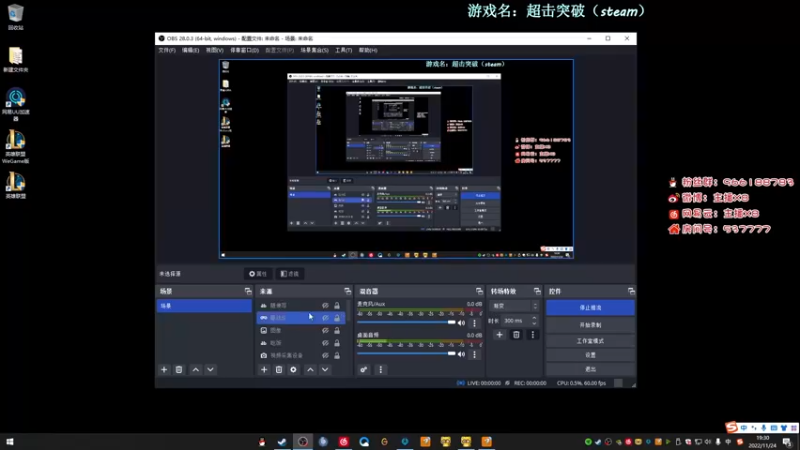Add a new scene with the plus icon
Screen dimensions: 800x450
point(164,369)
